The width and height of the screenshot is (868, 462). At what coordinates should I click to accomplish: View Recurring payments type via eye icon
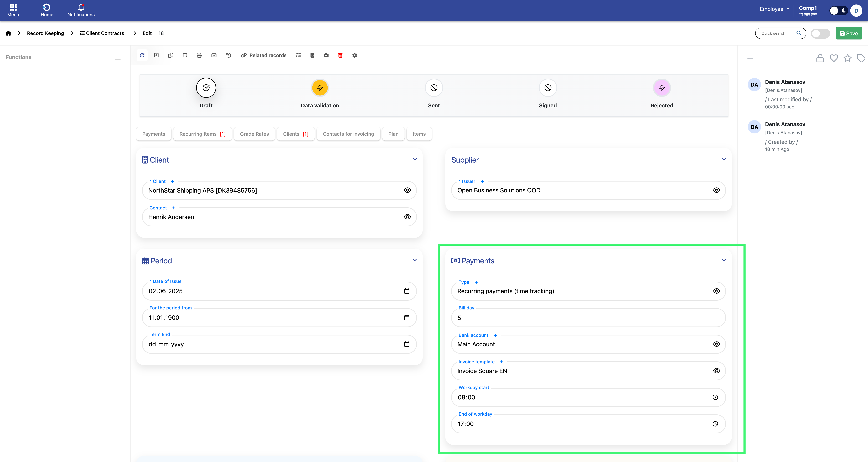717,291
